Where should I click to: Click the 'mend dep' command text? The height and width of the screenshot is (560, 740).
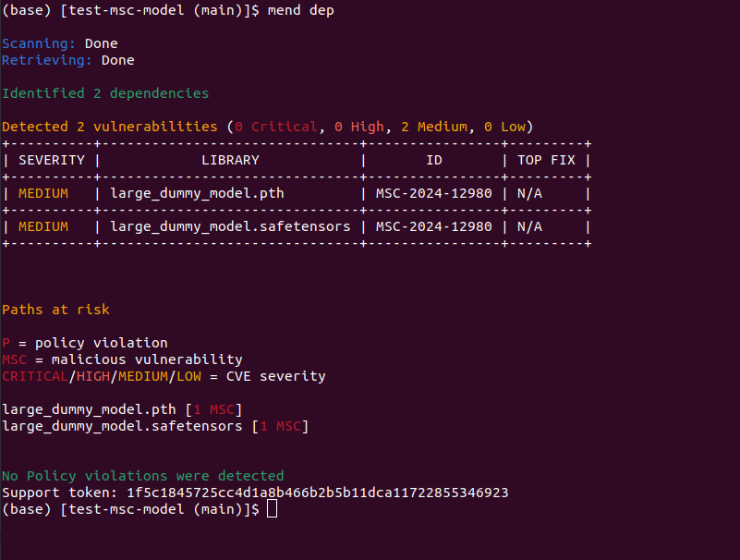[x=301, y=10]
